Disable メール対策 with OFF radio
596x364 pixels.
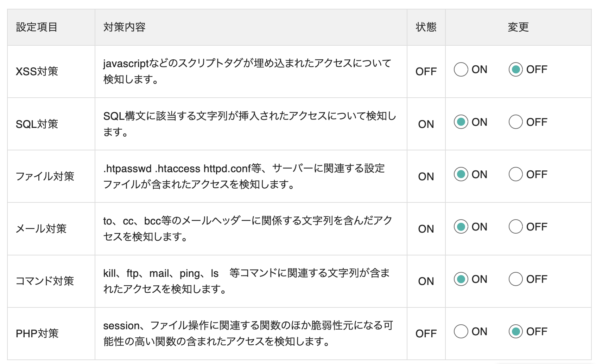point(515,227)
